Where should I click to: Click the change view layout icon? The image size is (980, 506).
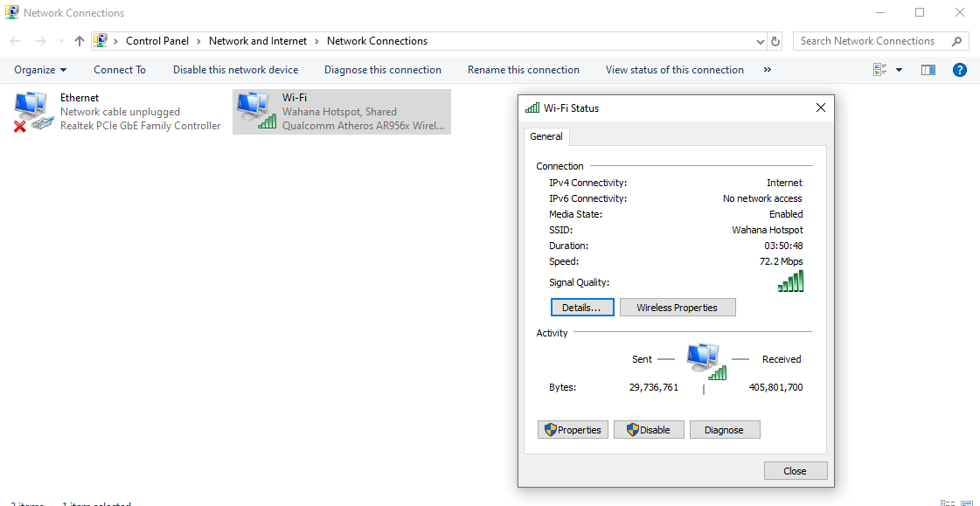point(880,70)
